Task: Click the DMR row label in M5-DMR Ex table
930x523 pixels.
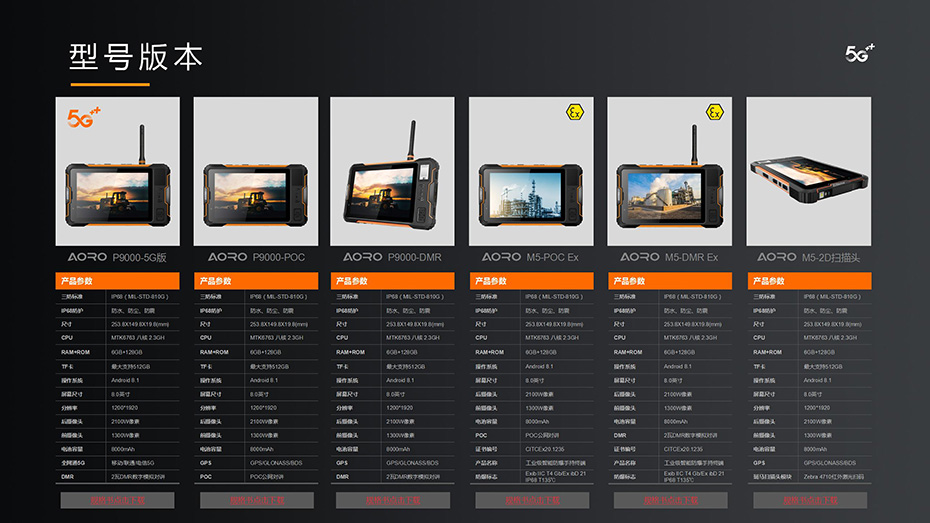Action: point(620,435)
